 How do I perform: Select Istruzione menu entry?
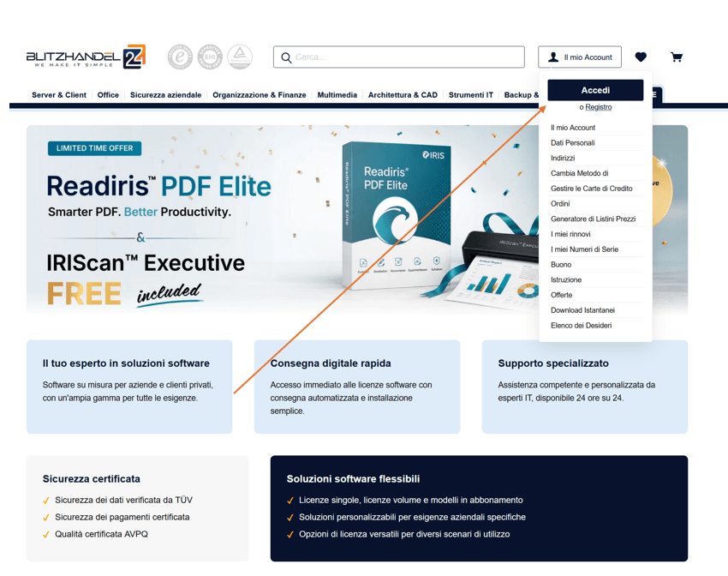click(x=566, y=279)
